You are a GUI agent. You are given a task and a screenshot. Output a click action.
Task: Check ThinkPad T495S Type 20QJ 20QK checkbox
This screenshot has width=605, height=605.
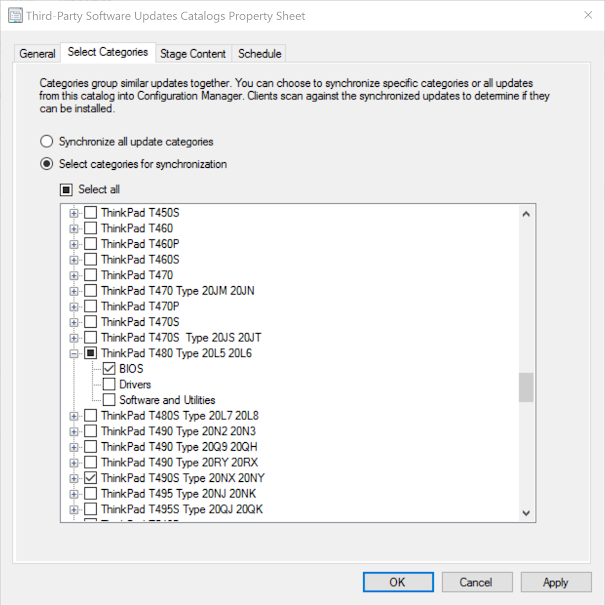tap(90, 509)
